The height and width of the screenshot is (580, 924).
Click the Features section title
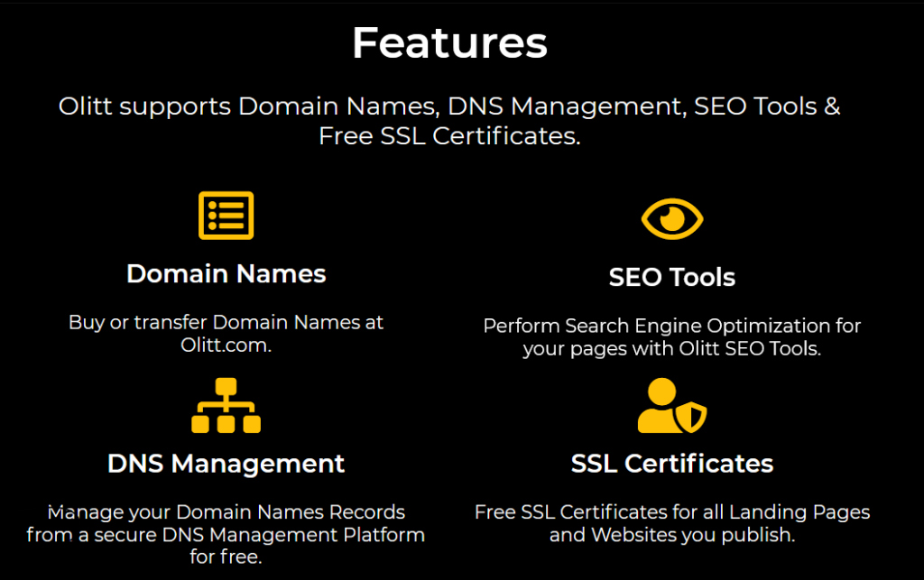[448, 42]
